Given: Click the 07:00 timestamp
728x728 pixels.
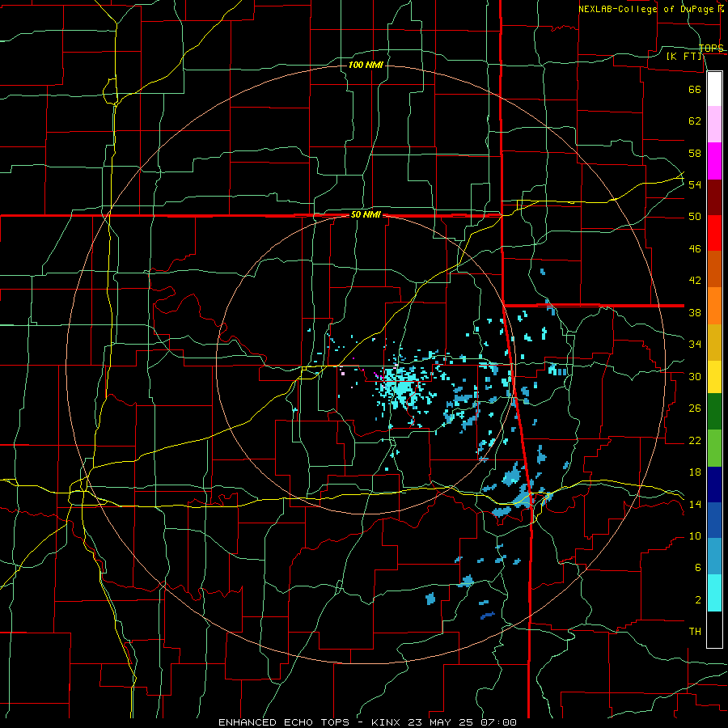Looking at the screenshot, I should (500, 722).
